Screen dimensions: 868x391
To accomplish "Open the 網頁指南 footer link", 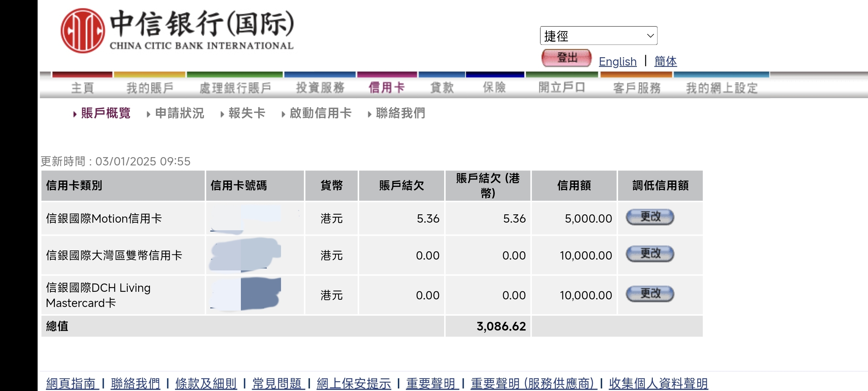I will coord(72,383).
